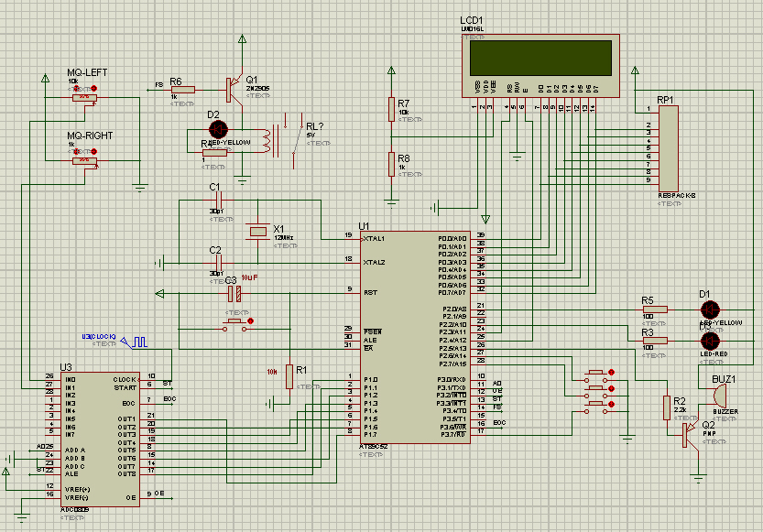Select PNP transistor Q2 symbol
The image size is (763, 532).
691,435
